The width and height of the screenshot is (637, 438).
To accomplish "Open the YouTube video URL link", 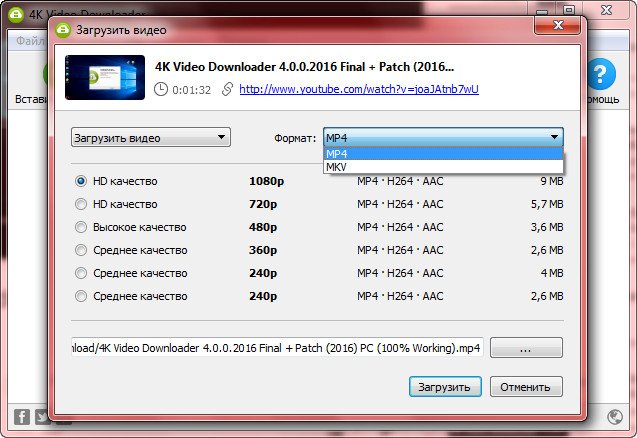I will 359,89.
